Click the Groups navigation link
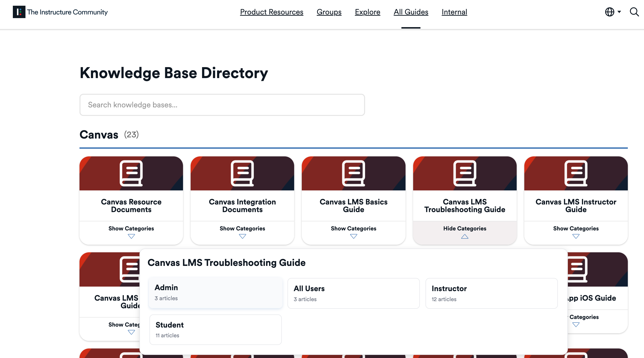The image size is (644, 358). pyautogui.click(x=329, y=12)
